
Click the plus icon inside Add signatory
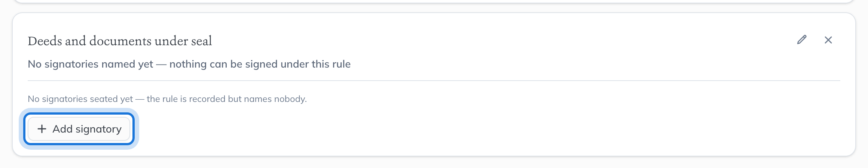click(42, 129)
